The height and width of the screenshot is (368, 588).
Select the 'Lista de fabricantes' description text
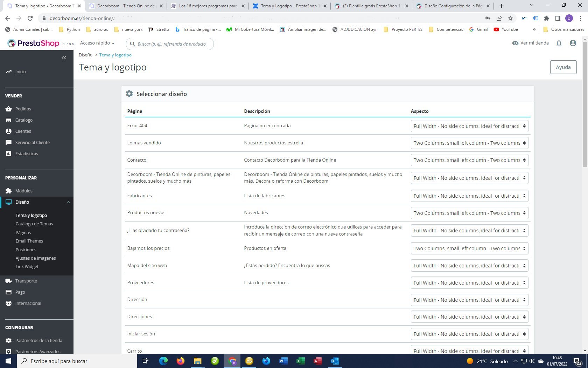point(265,196)
